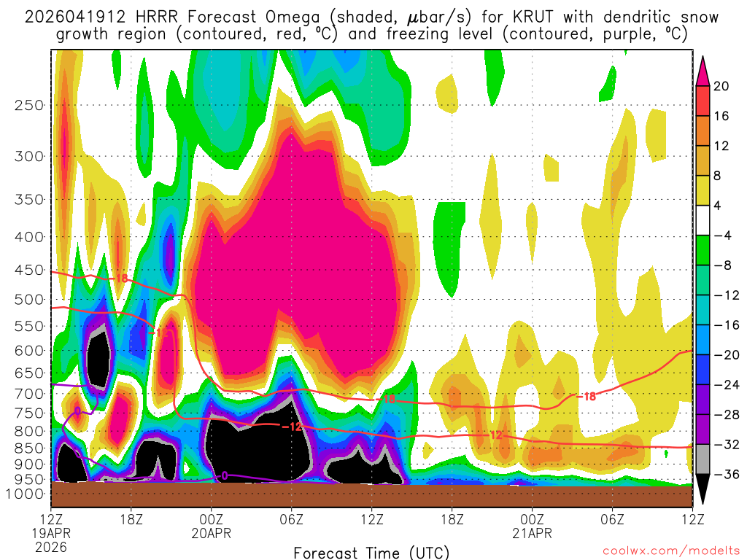Select the 650 pressure level label
The width and height of the screenshot is (747, 560).
click(29, 373)
